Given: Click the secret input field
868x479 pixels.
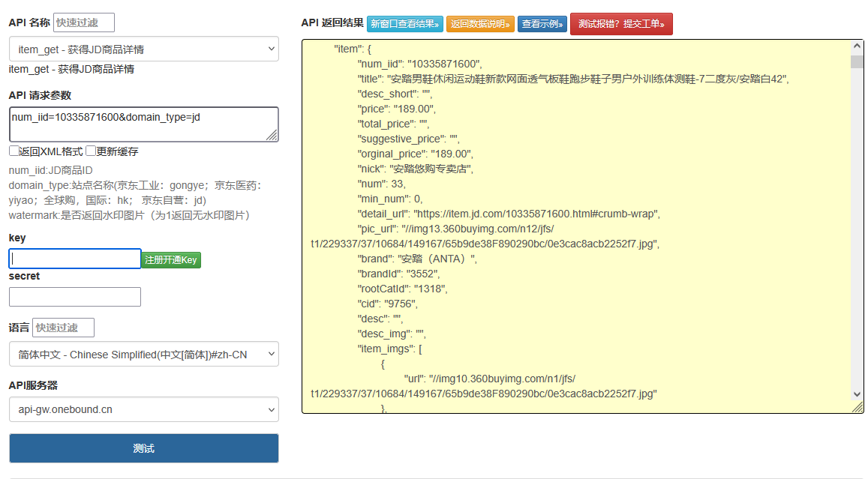Looking at the screenshot, I should click(74, 297).
